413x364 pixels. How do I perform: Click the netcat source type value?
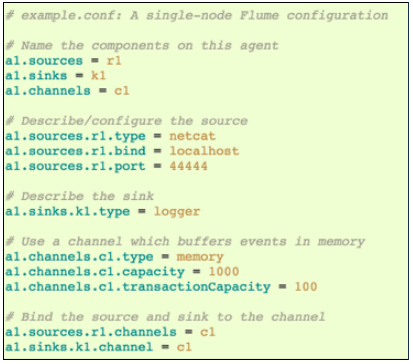193,136
